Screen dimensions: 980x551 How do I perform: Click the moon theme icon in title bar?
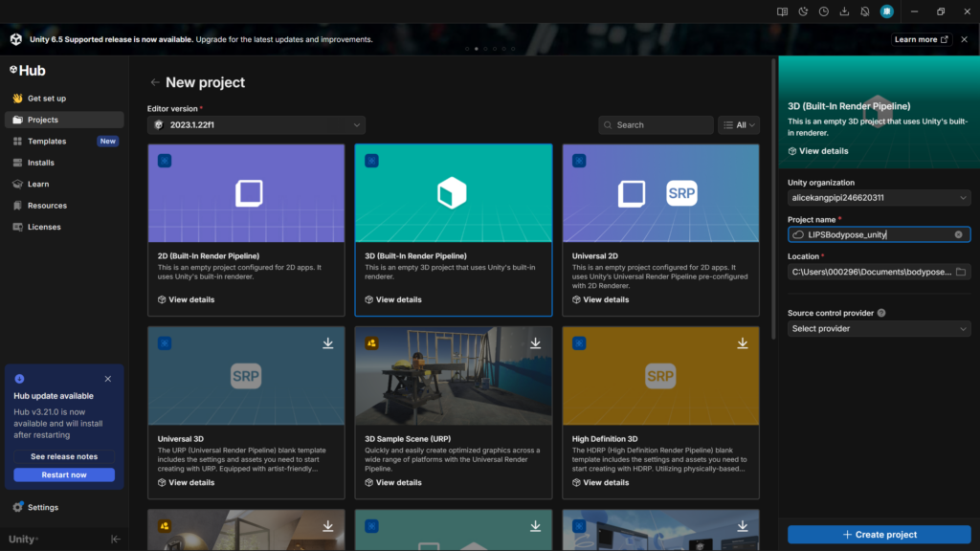pos(803,11)
